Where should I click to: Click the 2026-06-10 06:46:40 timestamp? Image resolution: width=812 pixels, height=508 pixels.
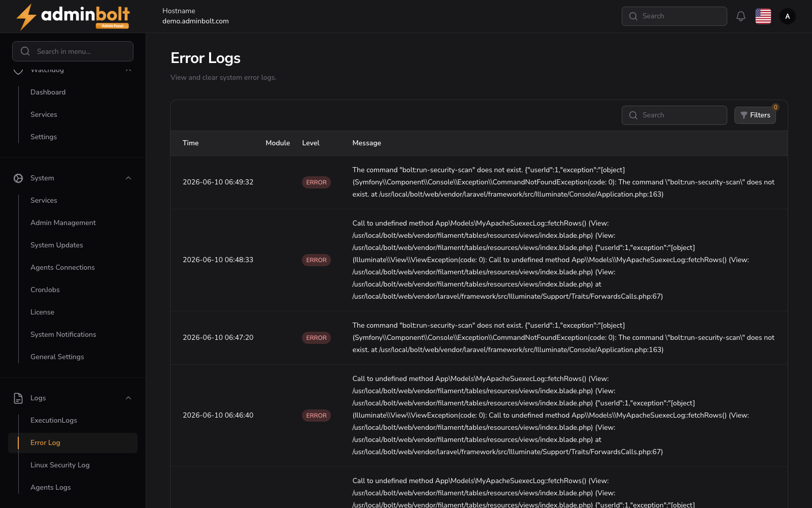(218, 416)
